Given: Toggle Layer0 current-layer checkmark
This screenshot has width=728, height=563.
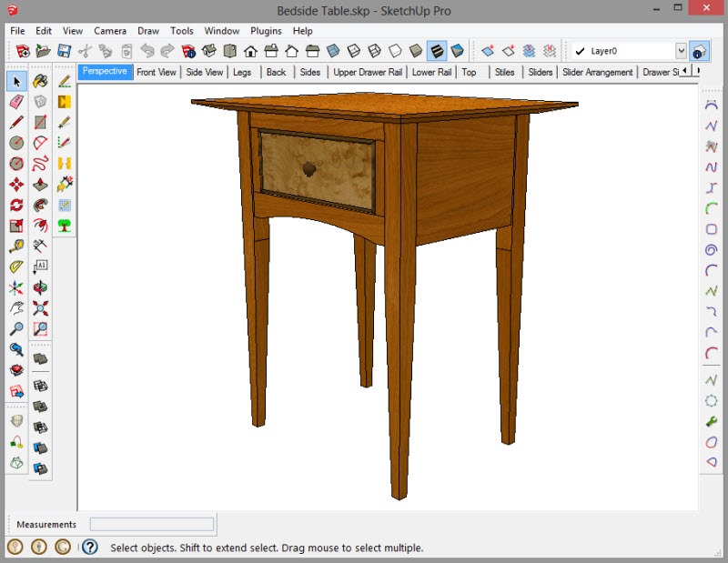Looking at the screenshot, I should click(580, 52).
